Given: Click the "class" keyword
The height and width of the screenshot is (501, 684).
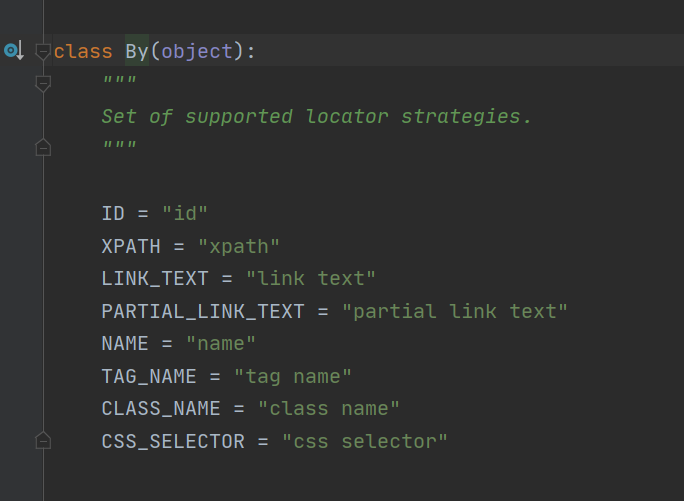Looking at the screenshot, I should tap(83, 51).
